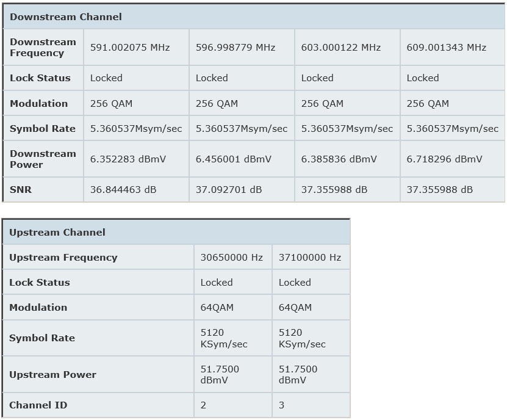Click the Downstream Channel table header
The image size is (507, 420).
point(66,17)
